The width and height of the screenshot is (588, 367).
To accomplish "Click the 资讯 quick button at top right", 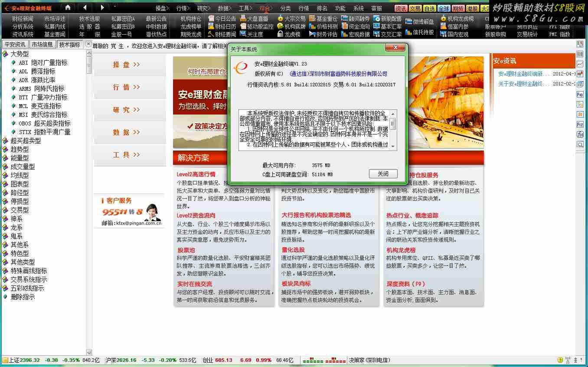I will 401,8.
